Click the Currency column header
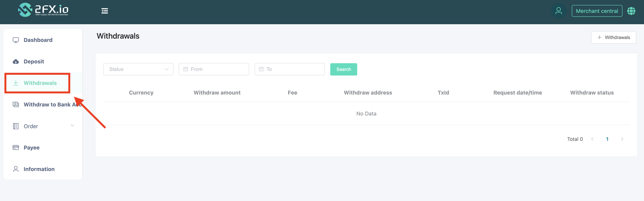 coord(141,93)
